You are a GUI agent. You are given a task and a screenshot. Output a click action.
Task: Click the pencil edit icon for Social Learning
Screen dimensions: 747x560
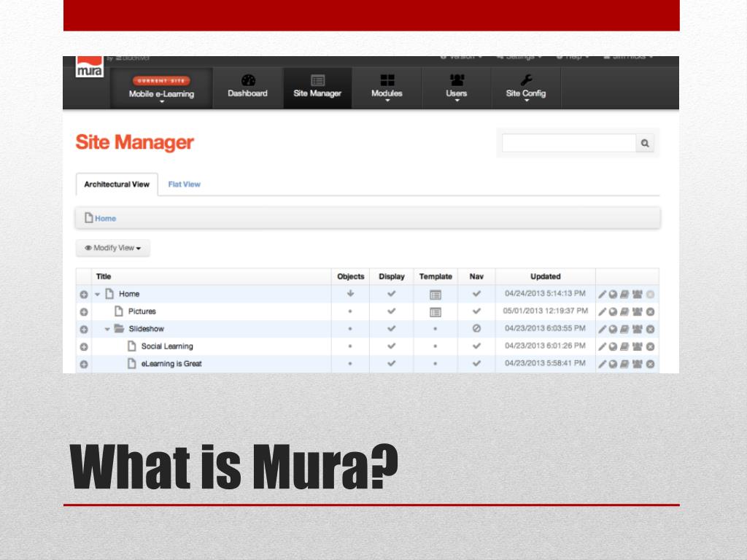602,346
